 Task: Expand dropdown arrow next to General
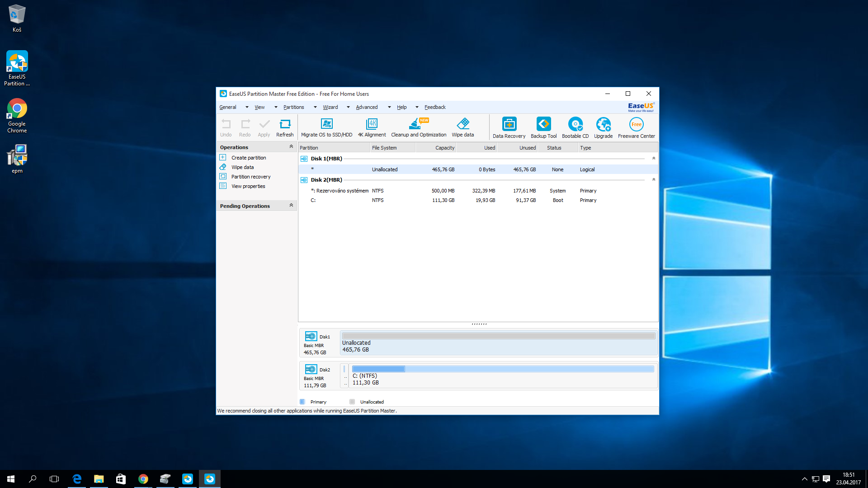click(247, 107)
